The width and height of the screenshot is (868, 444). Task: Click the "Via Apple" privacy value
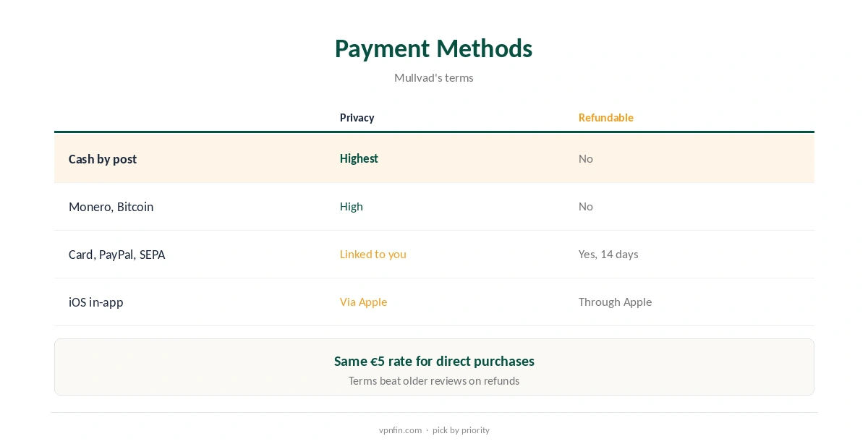tap(363, 302)
